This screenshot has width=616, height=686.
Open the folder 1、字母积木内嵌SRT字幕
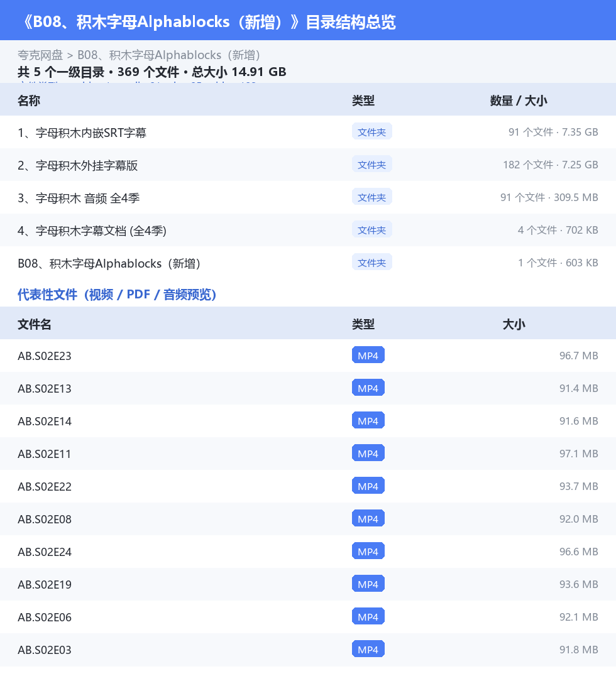click(x=82, y=132)
